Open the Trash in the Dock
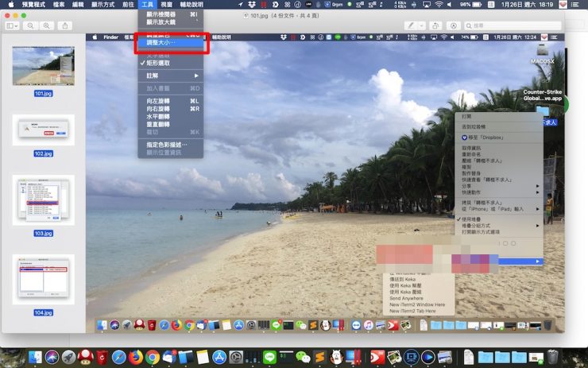Screen dimensions: 588x368 553,357
